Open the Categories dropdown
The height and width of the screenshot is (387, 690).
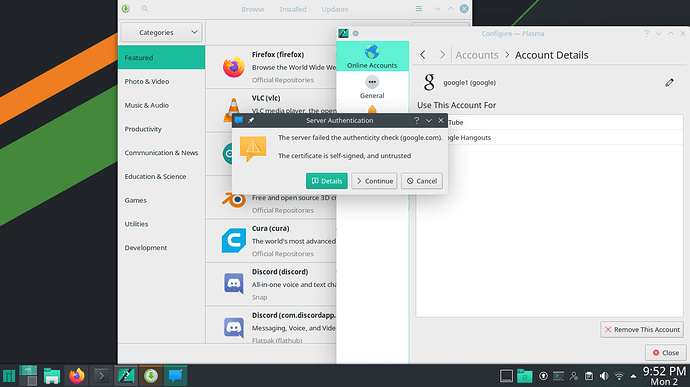click(161, 32)
